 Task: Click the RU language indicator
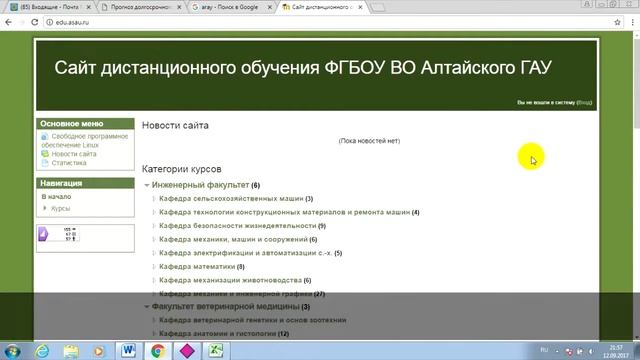click(x=544, y=350)
